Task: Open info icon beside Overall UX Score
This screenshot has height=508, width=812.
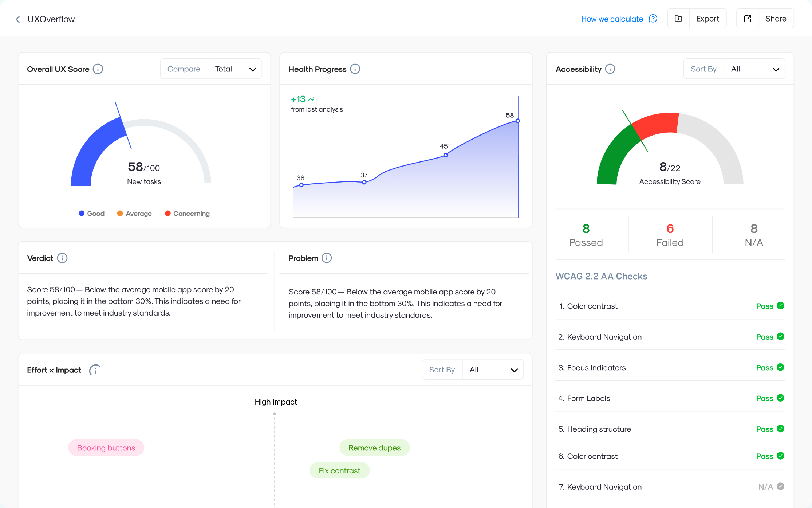Action: tap(98, 69)
